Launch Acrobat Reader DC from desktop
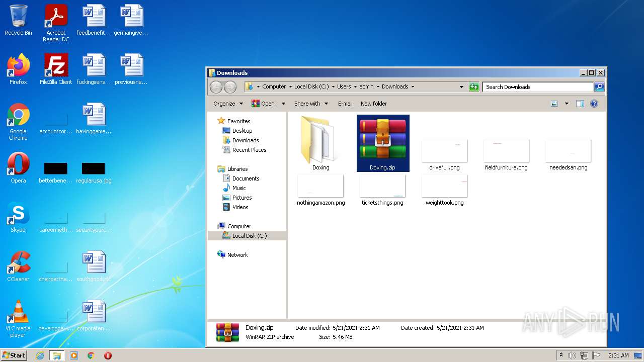The width and height of the screenshot is (644, 362). (56, 23)
